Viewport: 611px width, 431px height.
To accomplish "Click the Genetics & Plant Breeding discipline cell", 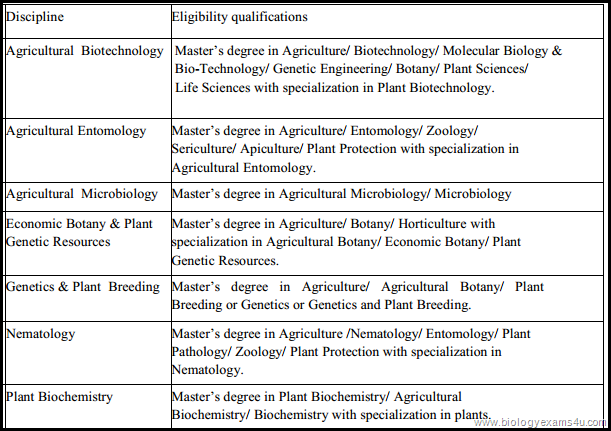I will click(83, 287).
